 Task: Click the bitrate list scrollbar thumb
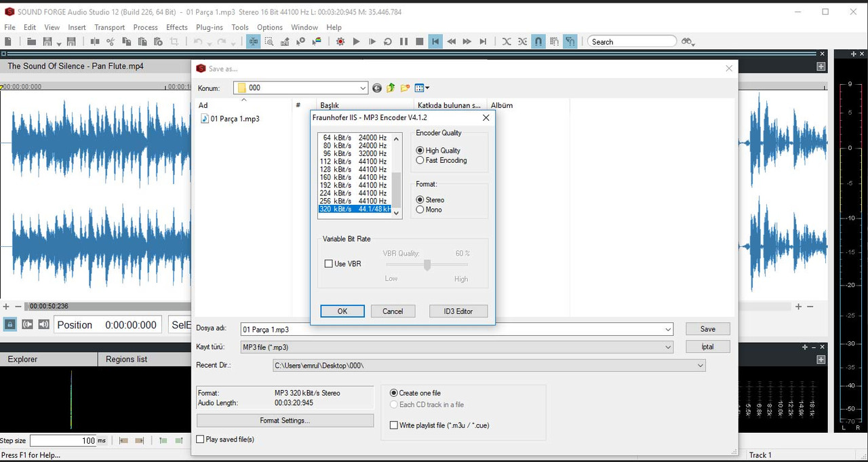coord(397,191)
